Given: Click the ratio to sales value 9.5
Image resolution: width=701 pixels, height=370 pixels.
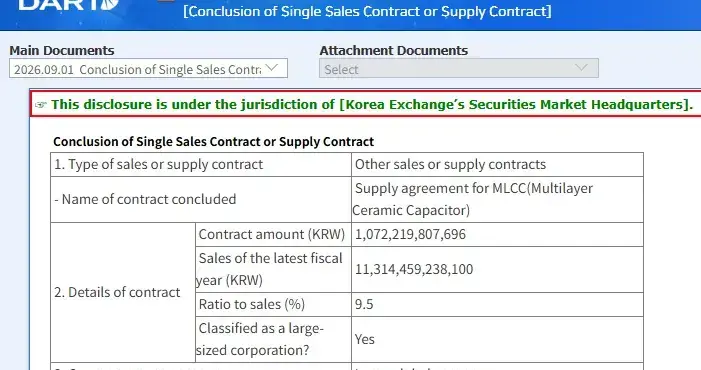Looking at the screenshot, I should 364,304.
